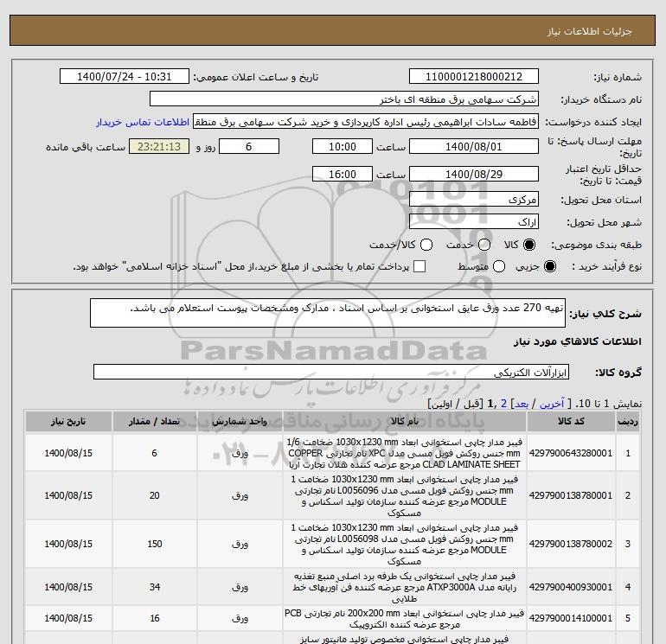Select the جزیی purchase type radio
The width and height of the screenshot is (666, 644).
point(549,266)
